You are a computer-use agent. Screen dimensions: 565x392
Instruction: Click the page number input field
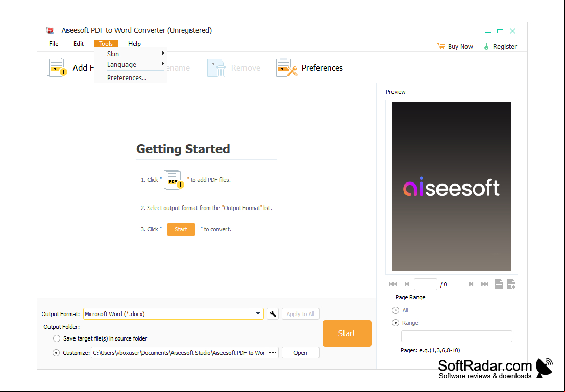[x=426, y=284]
